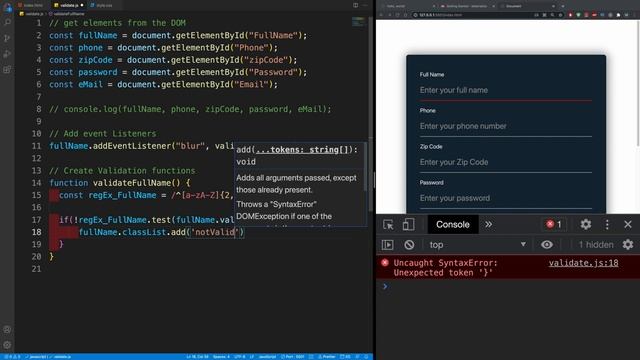640x360 pixels.
Task: Click the Uncaught SyntaxError message text
Action: coord(446,268)
